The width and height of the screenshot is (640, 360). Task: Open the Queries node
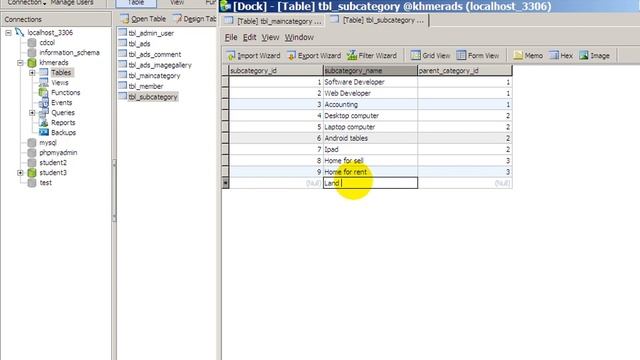point(57,113)
